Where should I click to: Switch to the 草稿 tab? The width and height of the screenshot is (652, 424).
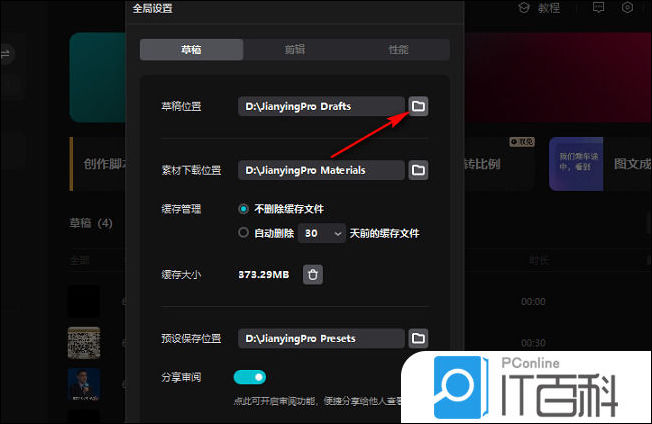(x=191, y=50)
